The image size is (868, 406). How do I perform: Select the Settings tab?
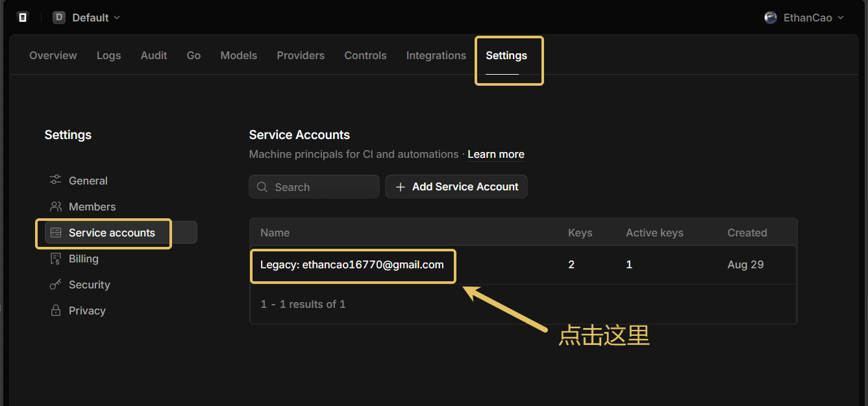tap(506, 55)
